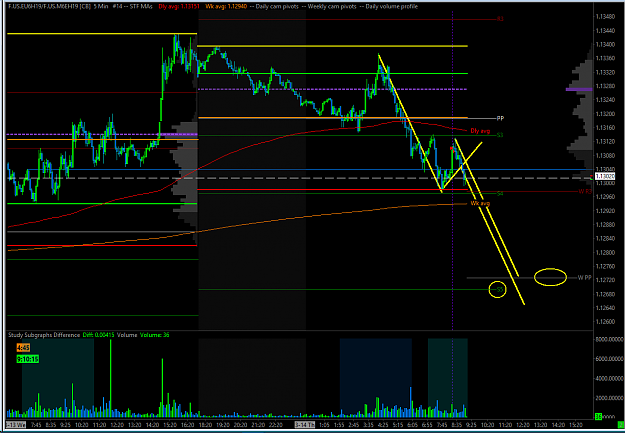Click the green '9:10:15' clock box
Screen dimensions: 625x433
(28, 359)
